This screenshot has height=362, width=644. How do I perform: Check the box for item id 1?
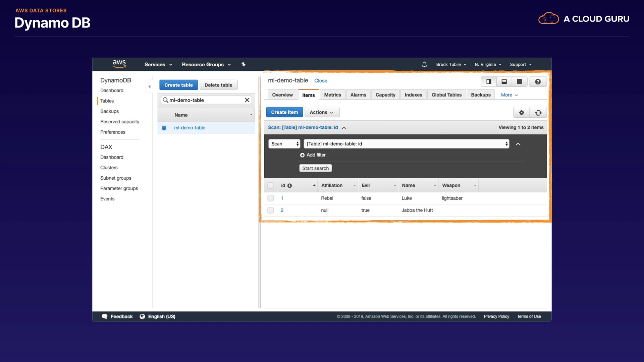271,198
